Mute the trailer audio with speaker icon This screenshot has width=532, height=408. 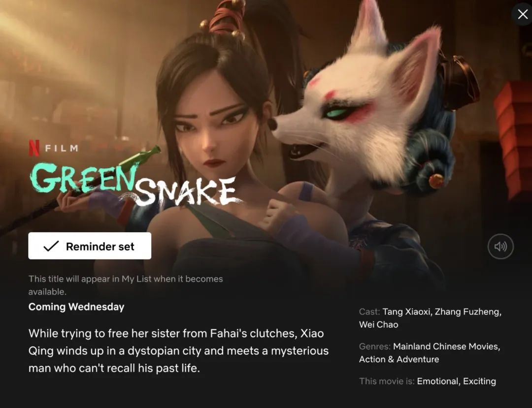tap(500, 247)
